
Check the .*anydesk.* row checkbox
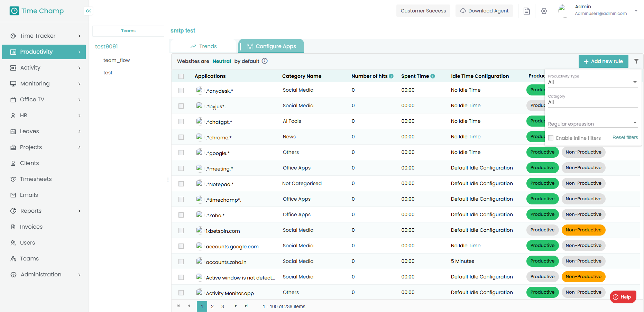point(181,90)
